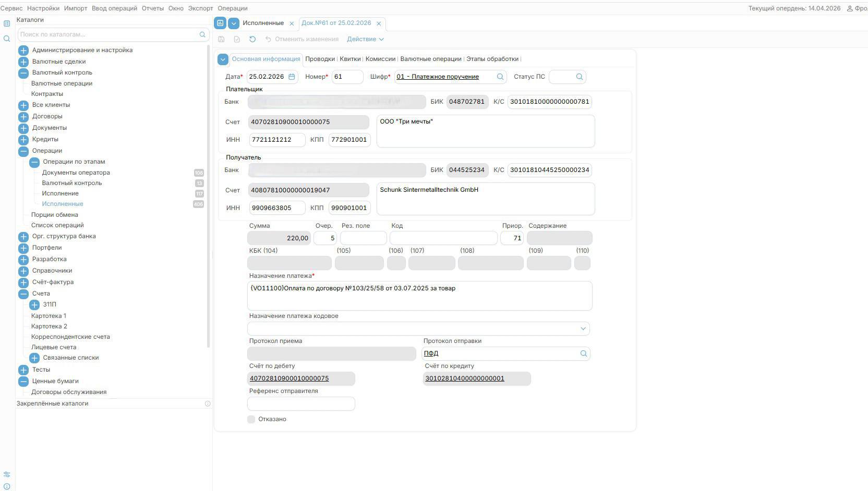
Task: Select Корреспондентские счета in catalog tree
Action: click(70, 337)
